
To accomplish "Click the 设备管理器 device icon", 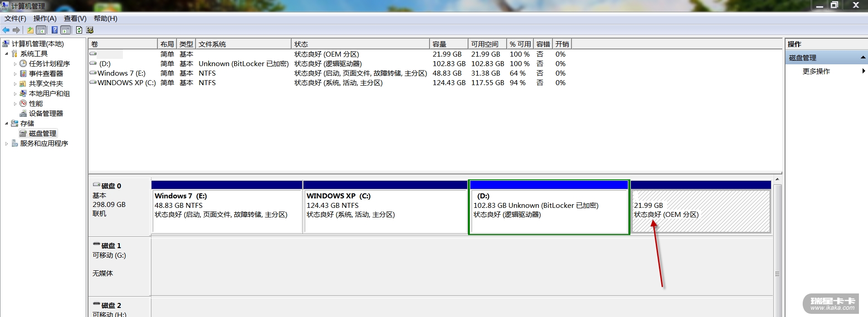I will tap(23, 113).
